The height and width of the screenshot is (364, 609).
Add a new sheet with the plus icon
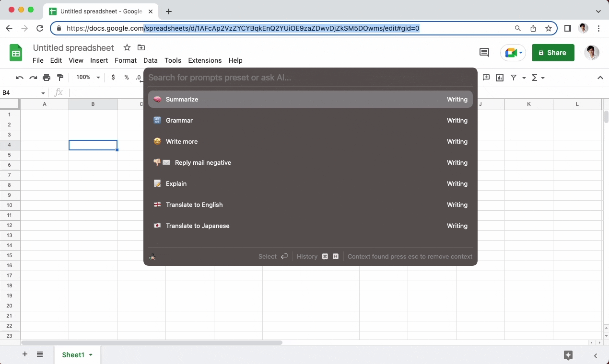[25, 354]
